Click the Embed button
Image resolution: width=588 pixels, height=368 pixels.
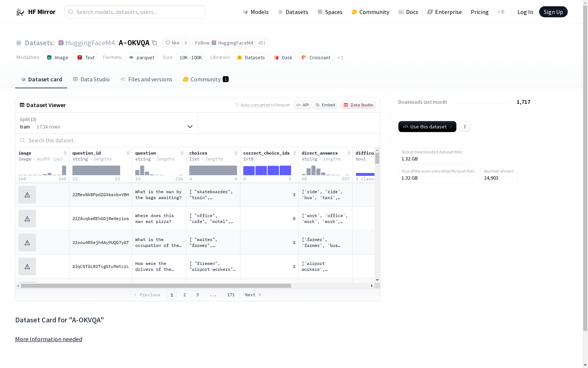coord(325,105)
